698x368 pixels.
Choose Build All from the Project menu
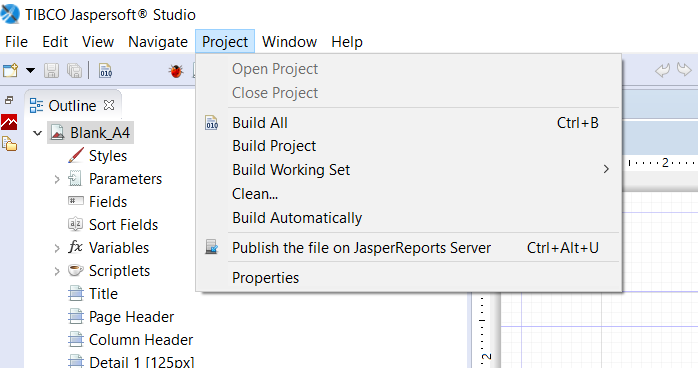[409, 123]
